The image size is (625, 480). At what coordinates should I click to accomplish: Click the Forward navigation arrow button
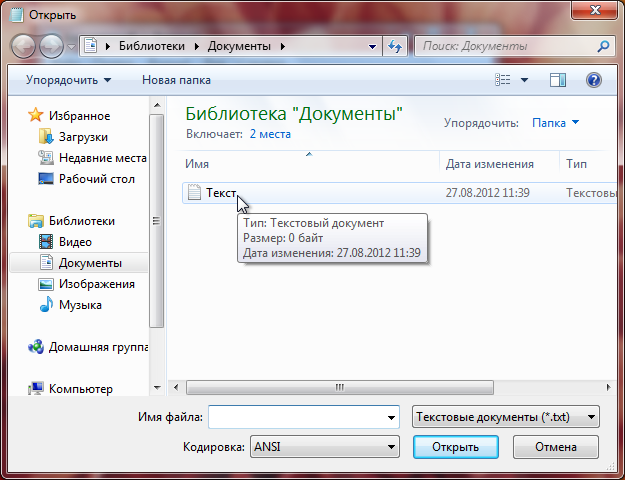(51, 46)
